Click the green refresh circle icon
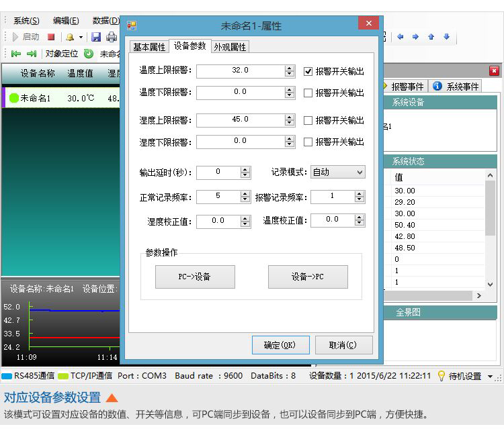 [89, 53]
